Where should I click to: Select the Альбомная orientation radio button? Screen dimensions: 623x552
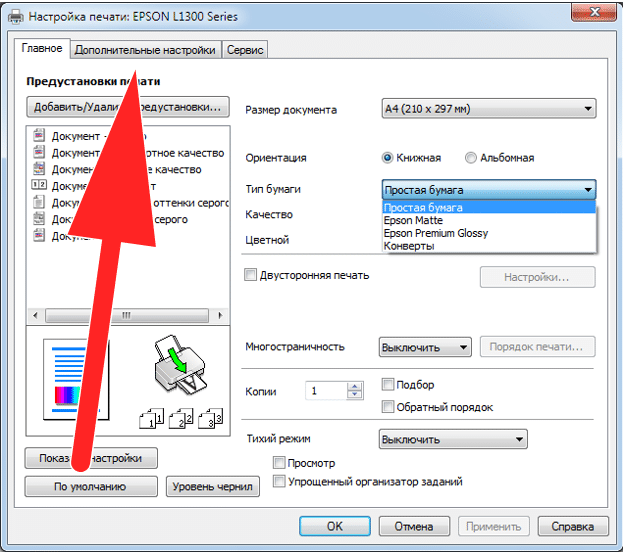[470, 158]
